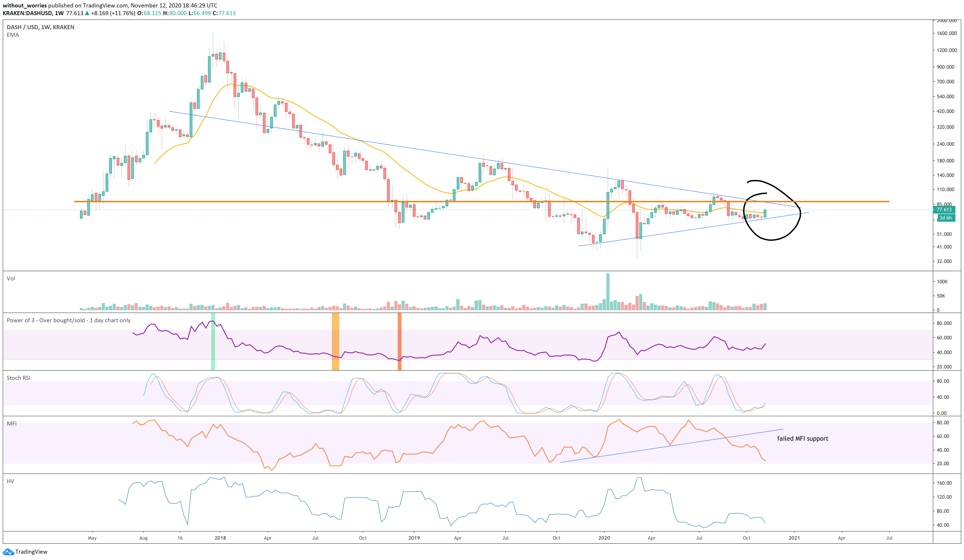Click the 2019 time axis label
This screenshot has width=964, height=560.
[x=414, y=538]
